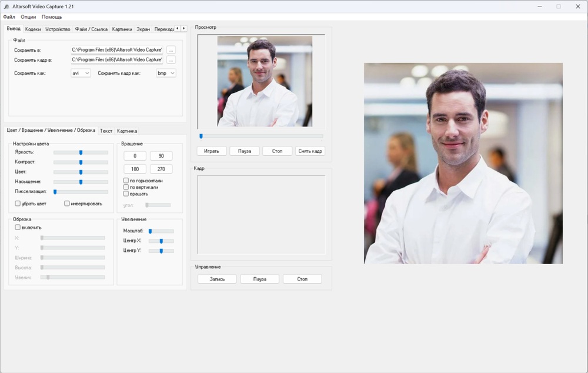Screen dimensions: 588x373
Task: Adjust the Контраст slider
Action: click(x=81, y=162)
